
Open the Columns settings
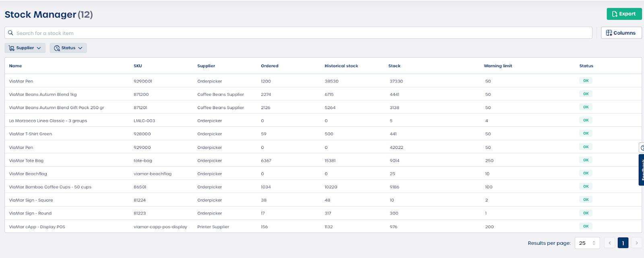(x=621, y=33)
